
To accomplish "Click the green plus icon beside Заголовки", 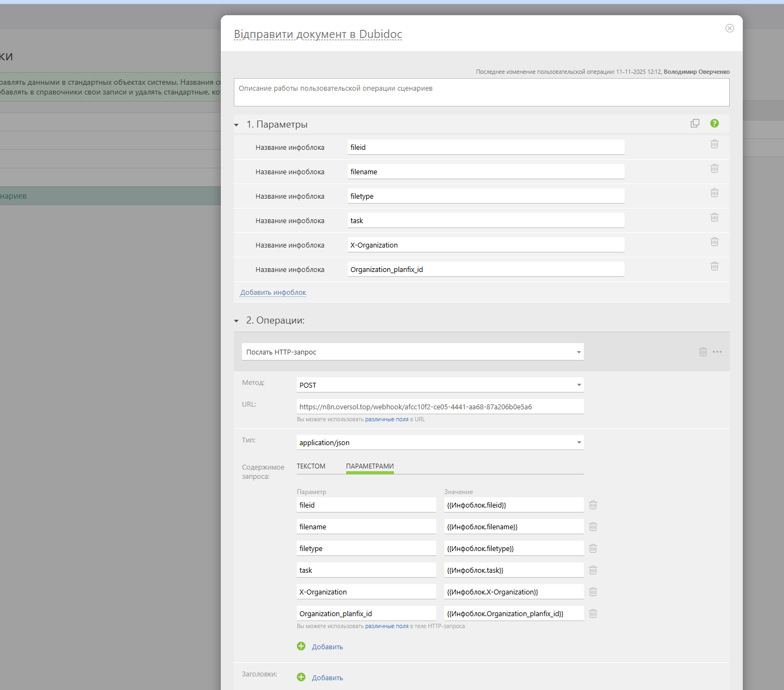I will [x=301, y=677].
